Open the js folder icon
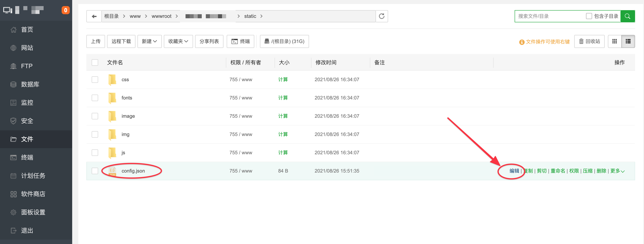 112,153
